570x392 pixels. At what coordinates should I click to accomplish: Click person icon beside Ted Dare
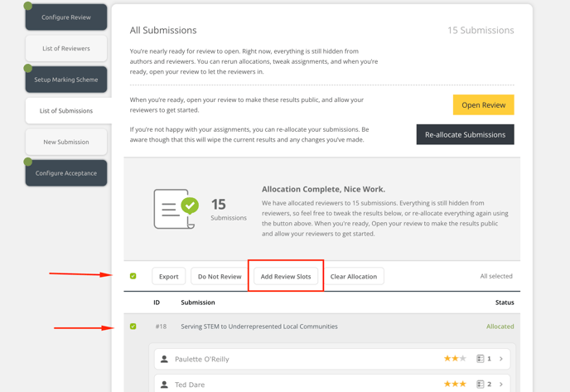(164, 385)
